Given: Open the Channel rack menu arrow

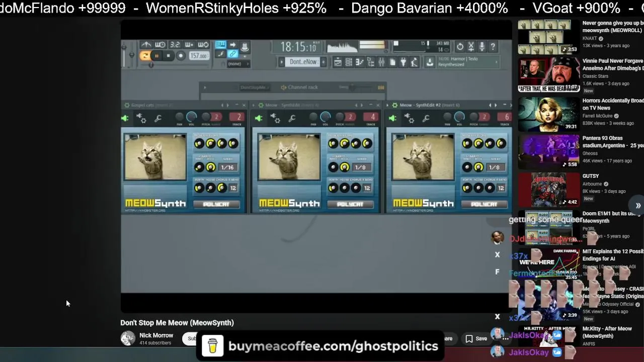Looking at the screenshot, I should pos(204,87).
